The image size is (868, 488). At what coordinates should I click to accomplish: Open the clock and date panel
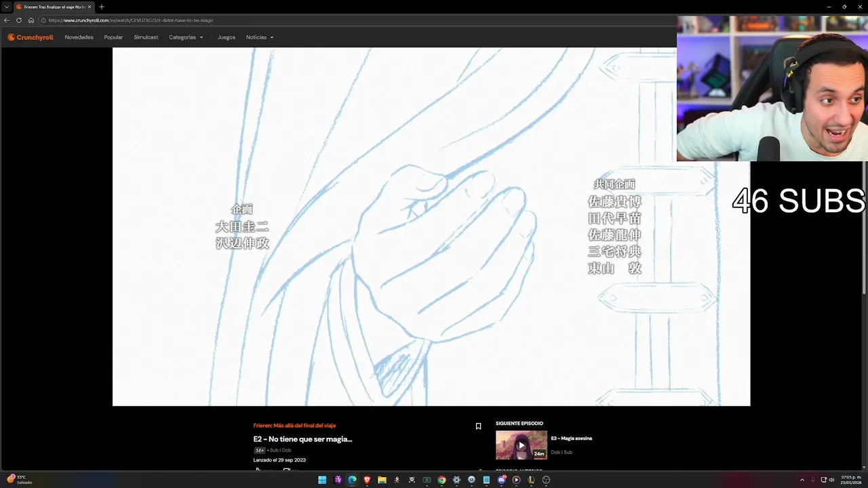click(850, 480)
